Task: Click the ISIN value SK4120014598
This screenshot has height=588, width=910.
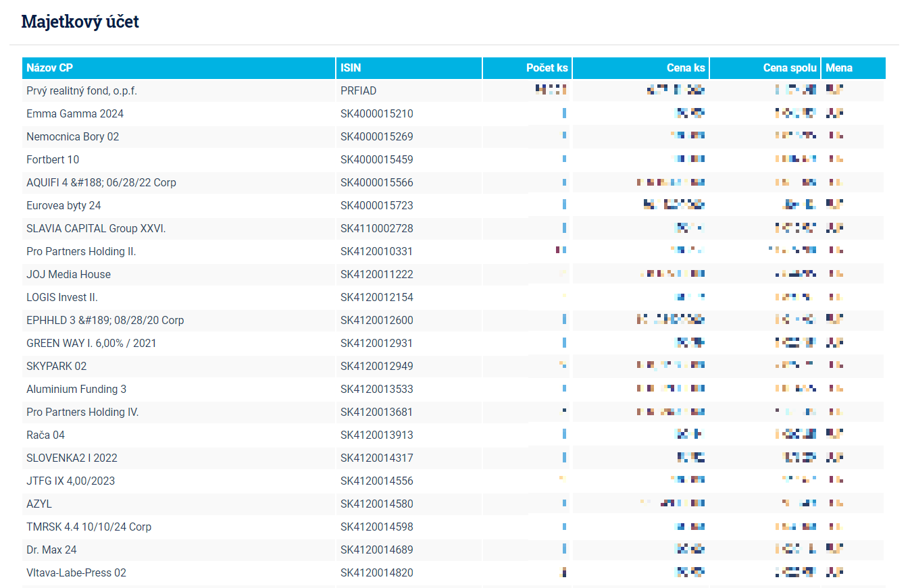Action: click(x=377, y=527)
